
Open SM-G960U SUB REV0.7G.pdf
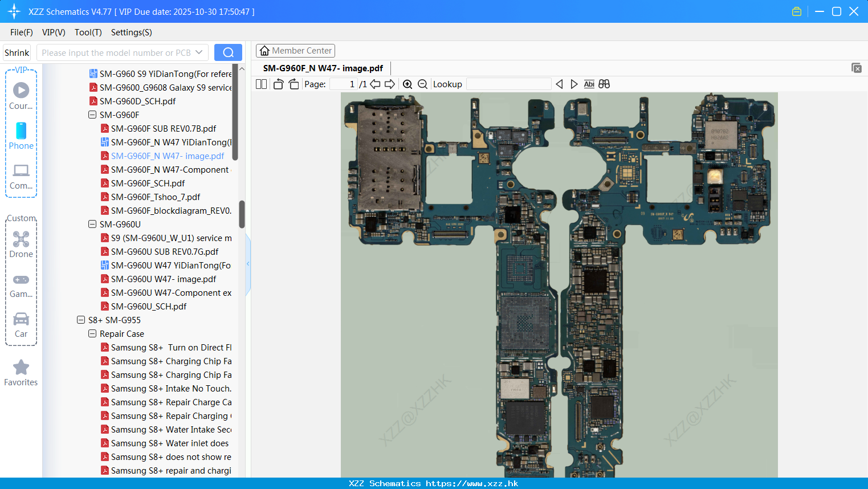pyautogui.click(x=165, y=251)
